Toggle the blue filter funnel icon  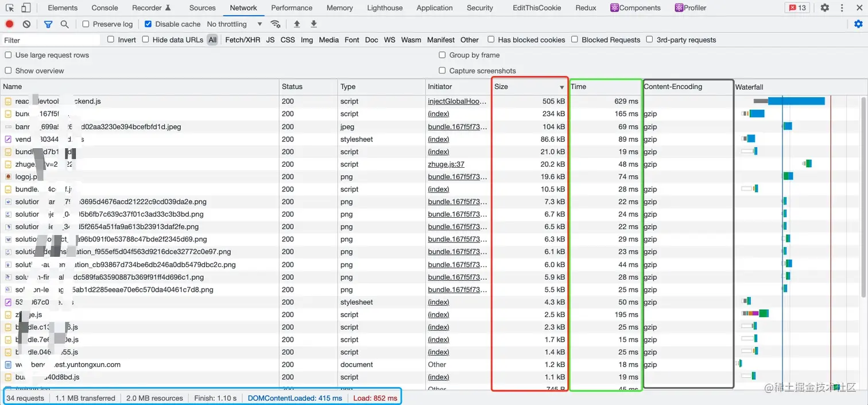pos(48,24)
